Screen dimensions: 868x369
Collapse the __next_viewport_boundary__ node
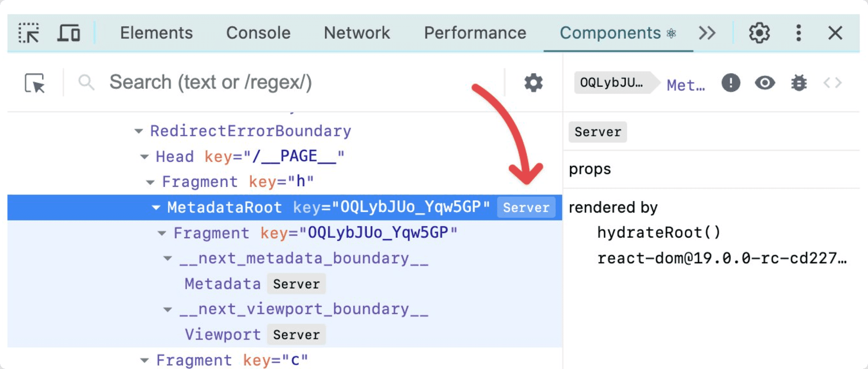pyautogui.click(x=168, y=310)
